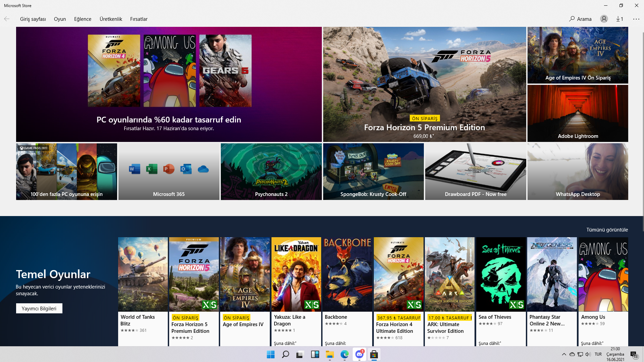Click the Yayımcı Bilgileri button
644x362 pixels.
coord(39,308)
